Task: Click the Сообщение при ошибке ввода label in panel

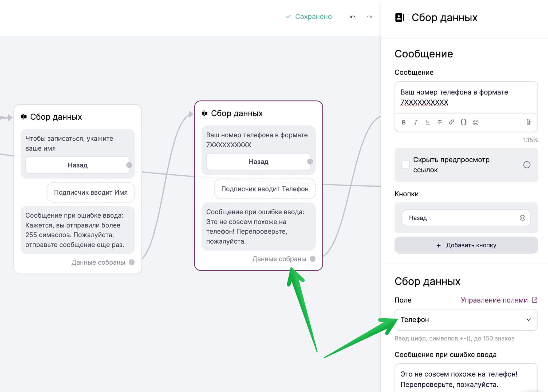Action: coord(446,355)
